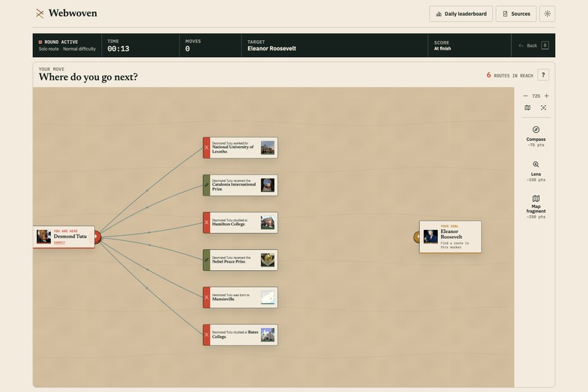The width and height of the screenshot is (588, 392).
Task: Click the Eleanor Roosevelt target text in the status bar
Action: (271, 48)
